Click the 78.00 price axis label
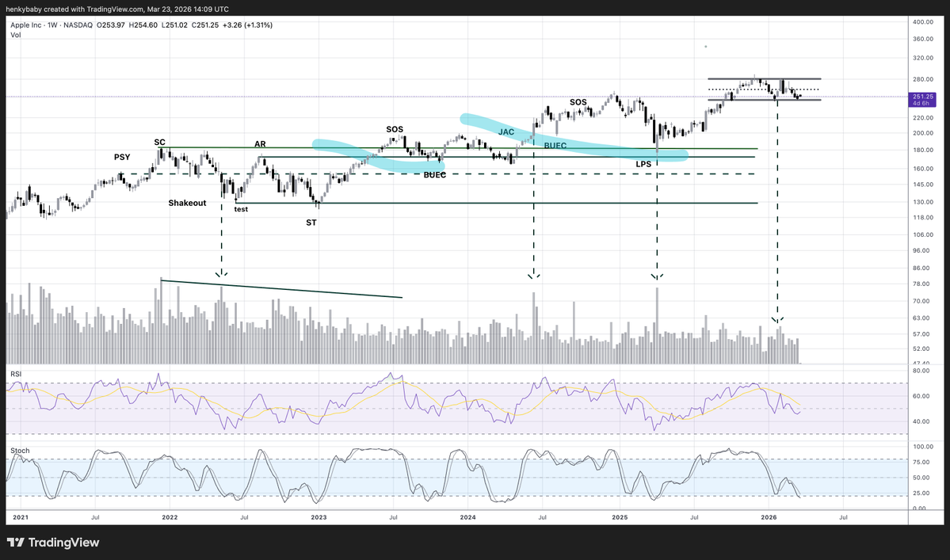This screenshot has width=950, height=560. (x=921, y=284)
